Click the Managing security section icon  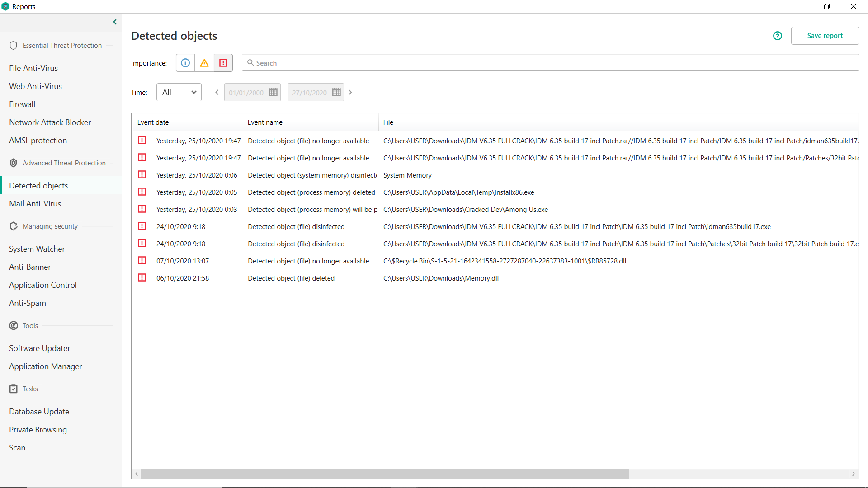[14, 226]
